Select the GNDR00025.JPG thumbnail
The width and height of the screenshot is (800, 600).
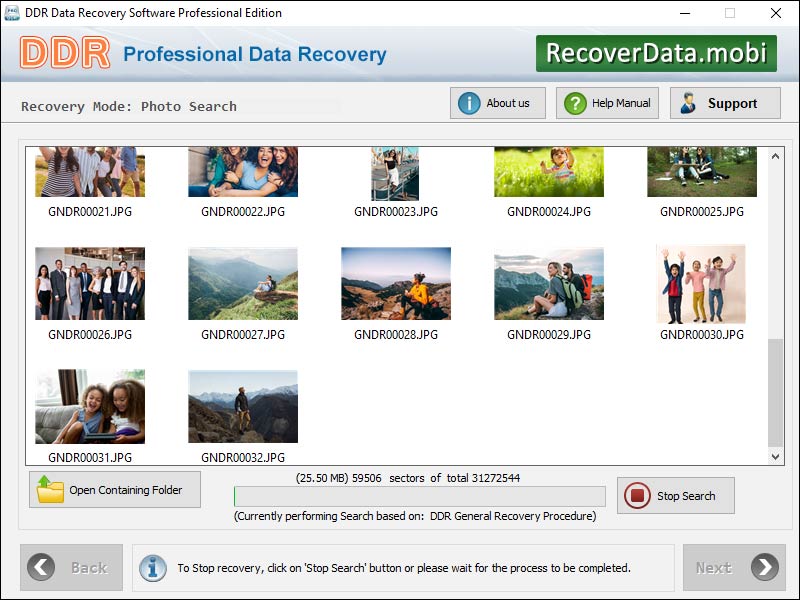click(x=702, y=172)
